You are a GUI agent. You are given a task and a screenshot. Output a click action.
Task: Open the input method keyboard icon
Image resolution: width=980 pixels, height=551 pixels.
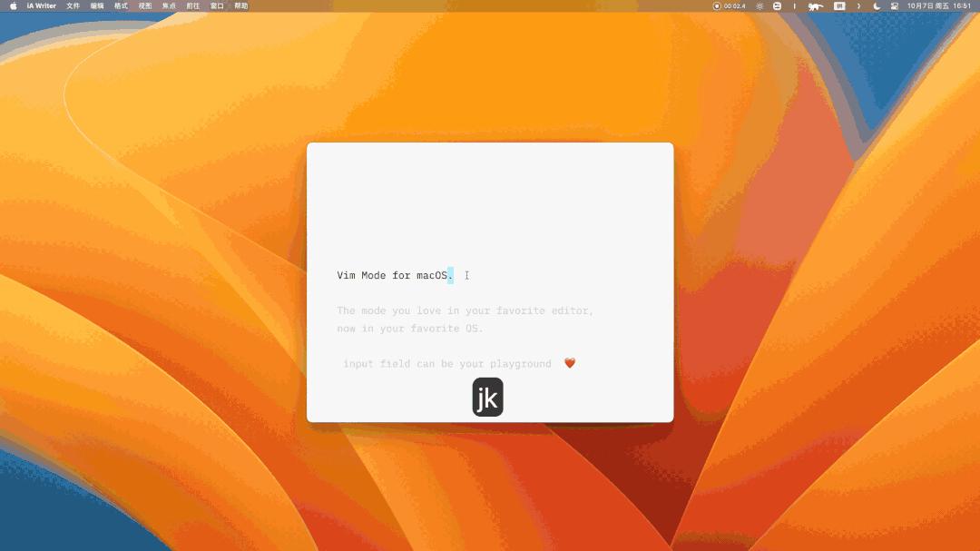(x=839, y=5)
